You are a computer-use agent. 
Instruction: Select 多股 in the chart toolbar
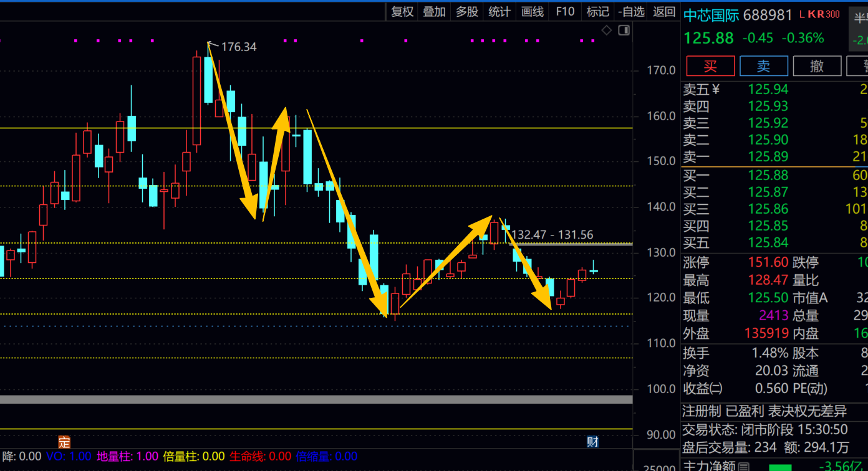click(x=467, y=11)
